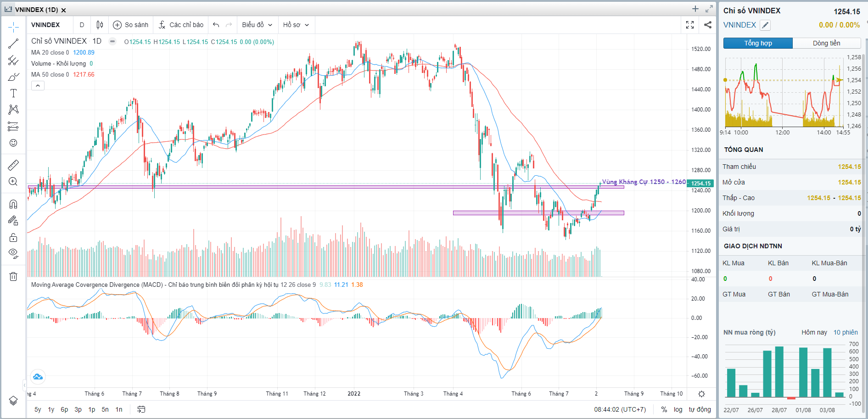Open the forecast and measurement tools

tap(13, 126)
